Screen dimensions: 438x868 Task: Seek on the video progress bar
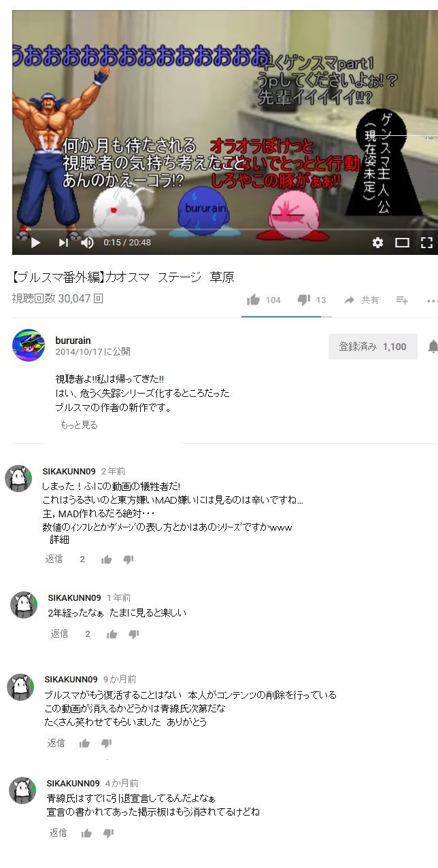tap(222, 230)
